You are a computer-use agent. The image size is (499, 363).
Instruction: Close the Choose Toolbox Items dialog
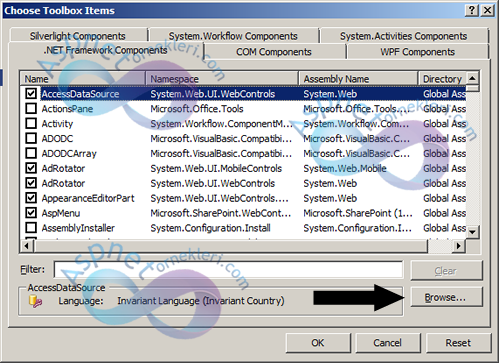click(487, 10)
